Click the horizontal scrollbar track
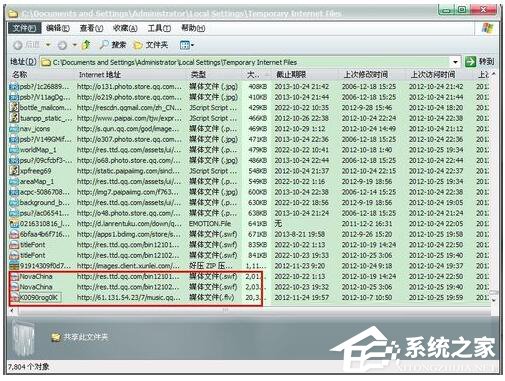Image resolution: width=505 pixels, height=381 pixels. (x=253, y=311)
